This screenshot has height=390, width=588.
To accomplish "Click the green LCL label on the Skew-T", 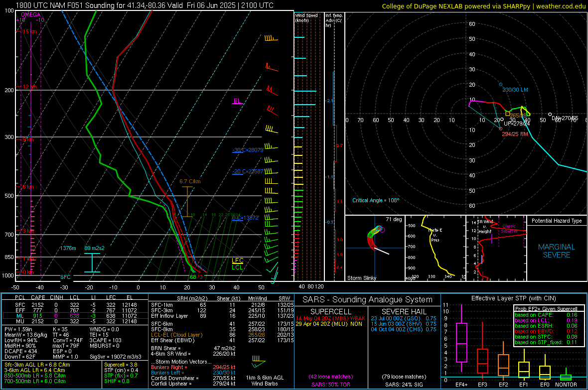I will coord(237,267).
